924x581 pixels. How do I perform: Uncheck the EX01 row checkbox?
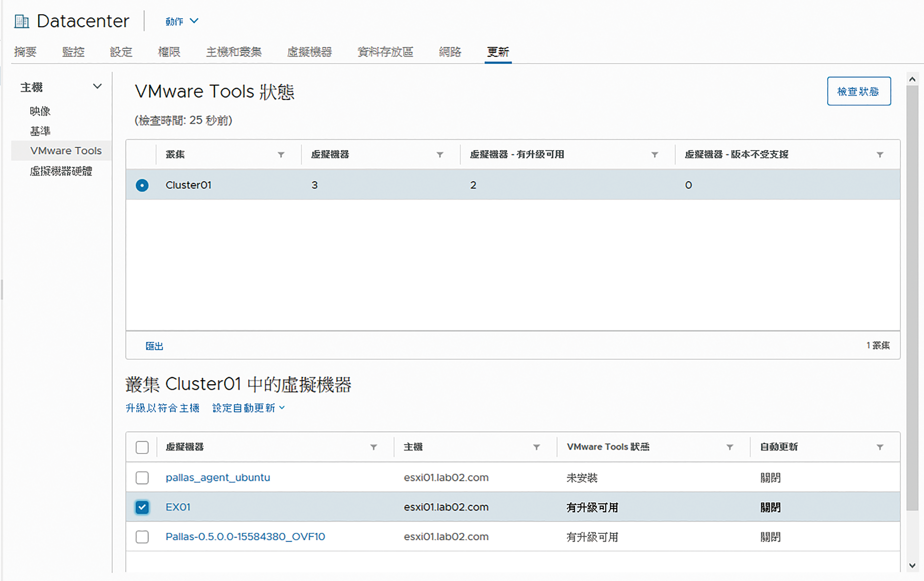click(x=142, y=507)
